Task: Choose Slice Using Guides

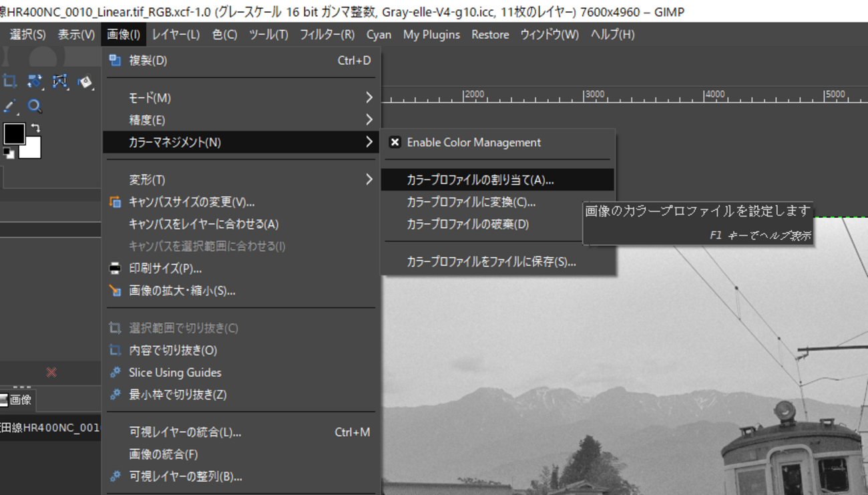Action: coord(240,372)
